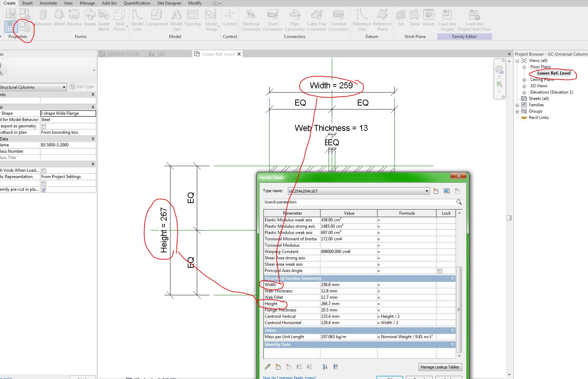Switch to the Annotate ribbon tab

pyautogui.click(x=48, y=3)
